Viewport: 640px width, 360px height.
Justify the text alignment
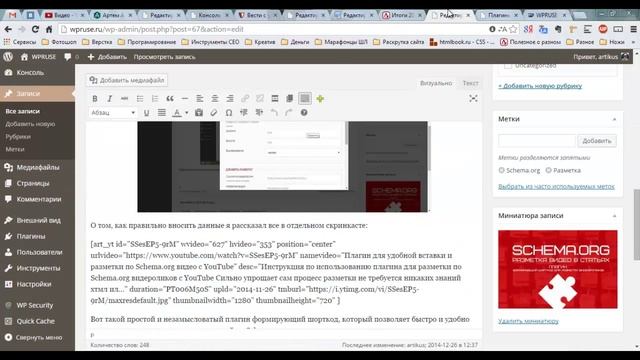[x=162, y=113]
